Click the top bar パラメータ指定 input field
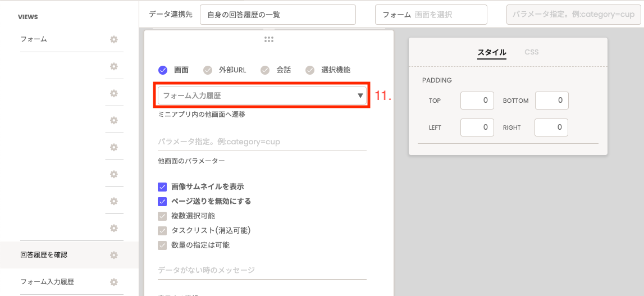This screenshot has height=296, width=644. [574, 15]
